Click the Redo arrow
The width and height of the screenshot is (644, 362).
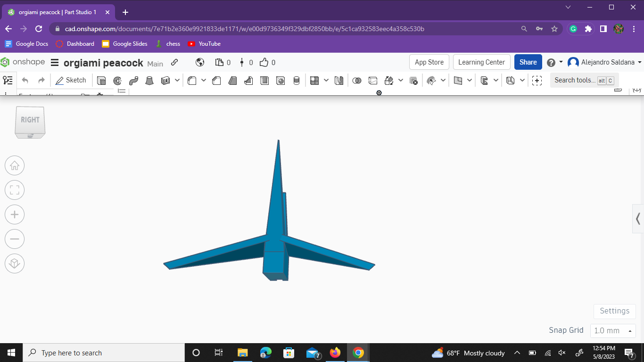click(x=41, y=81)
